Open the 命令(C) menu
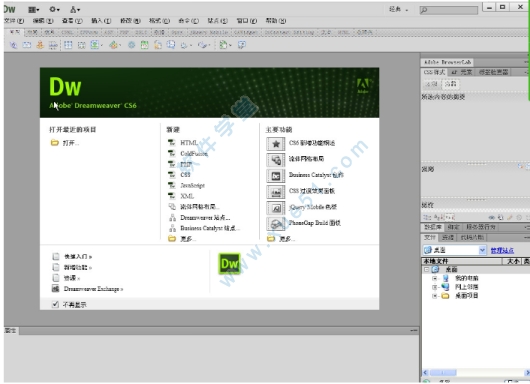 click(x=188, y=21)
